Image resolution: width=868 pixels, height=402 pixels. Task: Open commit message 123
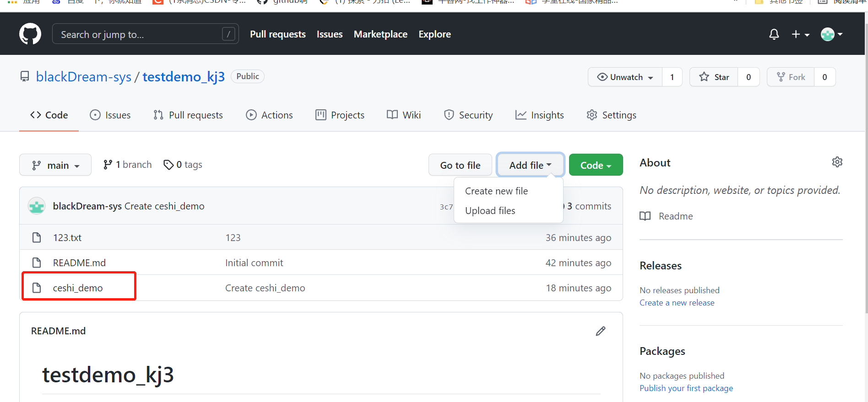click(x=233, y=238)
